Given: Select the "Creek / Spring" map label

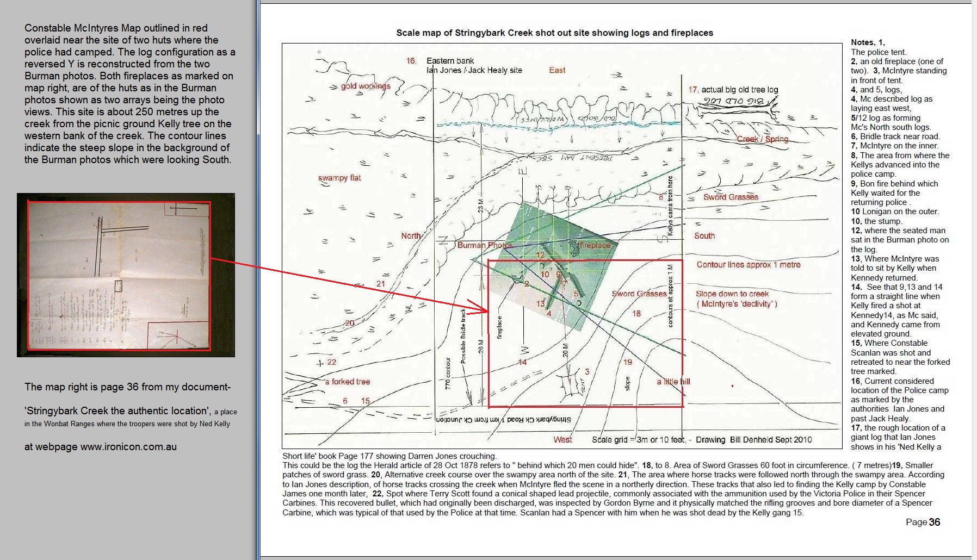Looking at the screenshot, I should 762,139.
